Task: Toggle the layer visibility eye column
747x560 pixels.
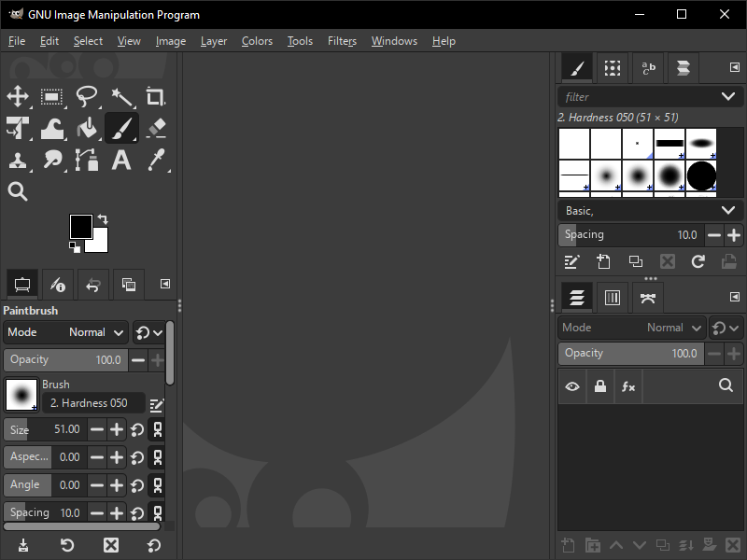Action: (x=571, y=386)
